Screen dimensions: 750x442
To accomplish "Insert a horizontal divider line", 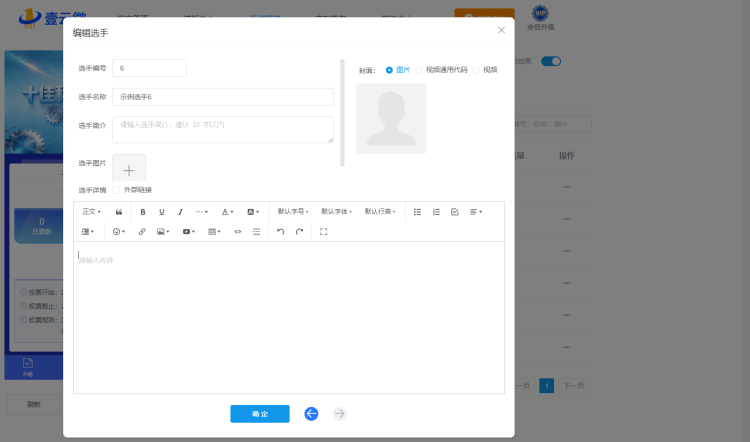I will coord(256,232).
